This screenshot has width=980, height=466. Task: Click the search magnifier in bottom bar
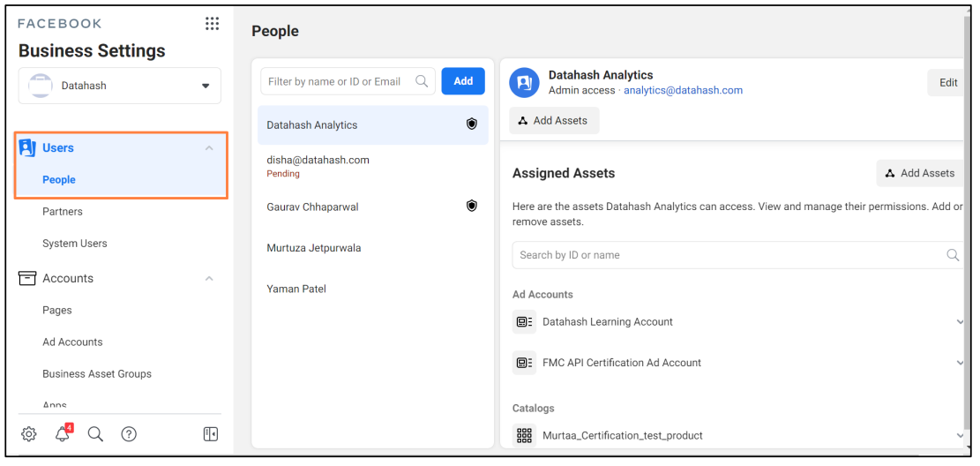95,433
